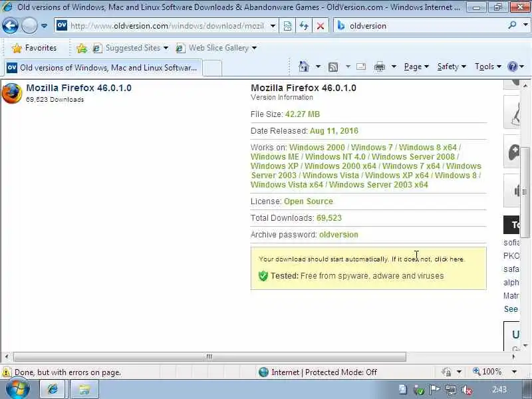Click the Refresh page icon
Image resolution: width=532 pixels, height=399 pixels.
coord(304,26)
